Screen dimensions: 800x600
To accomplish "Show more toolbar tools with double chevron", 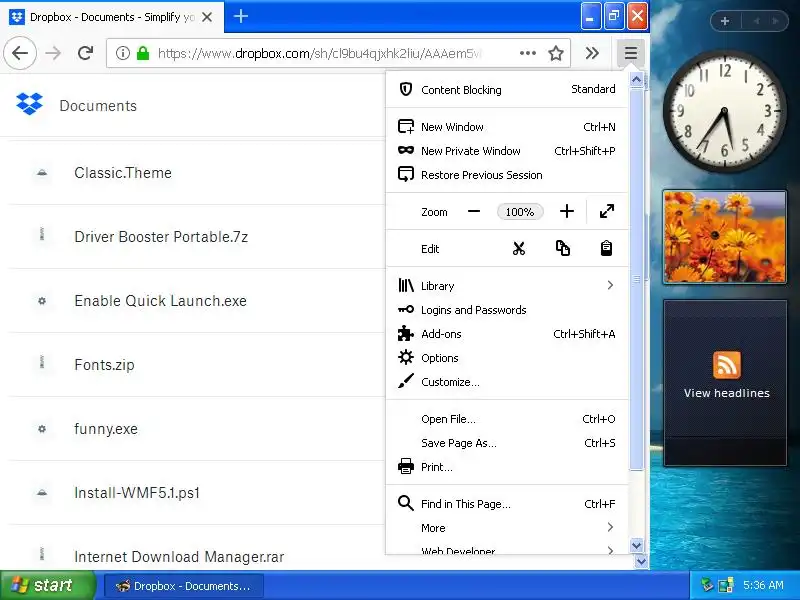I will coord(592,53).
